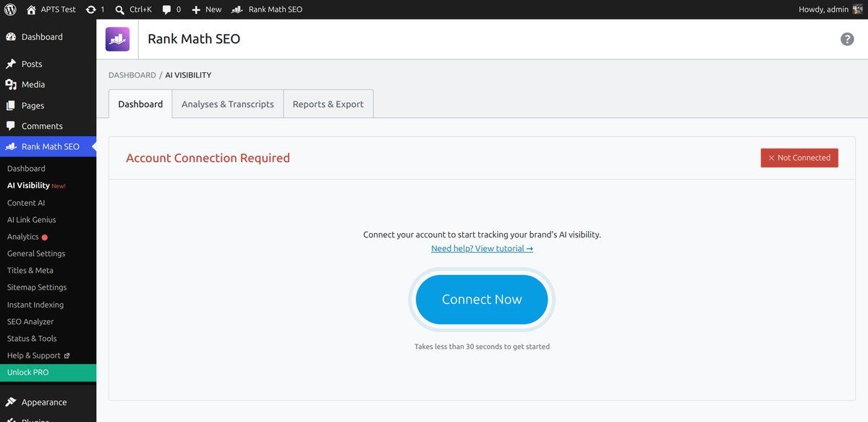
Task: Open the sidebar Dashboard gauge item
Action: point(48,37)
